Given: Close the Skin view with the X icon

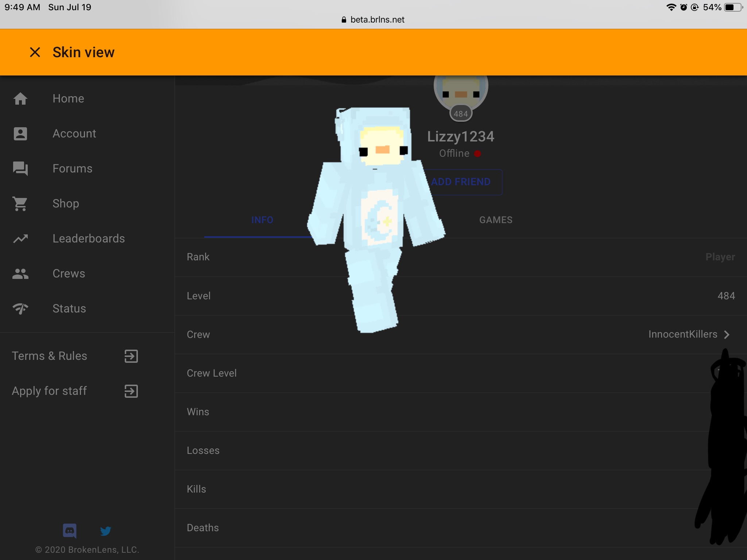Looking at the screenshot, I should click(x=35, y=52).
